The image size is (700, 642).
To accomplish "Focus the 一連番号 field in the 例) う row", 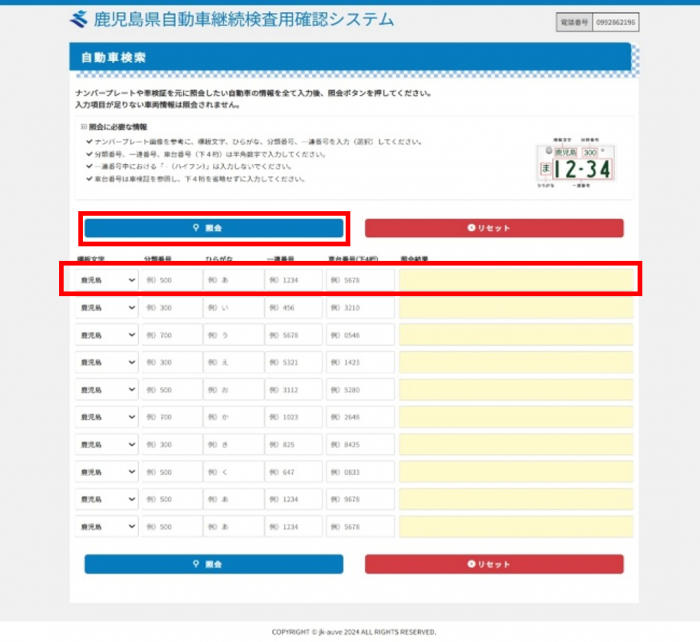I will 294,335.
